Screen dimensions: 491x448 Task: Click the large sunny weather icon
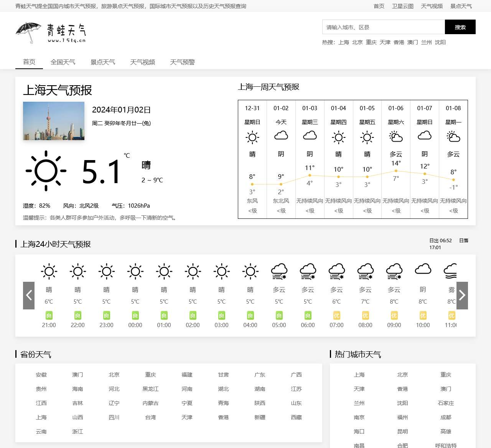[x=46, y=171]
